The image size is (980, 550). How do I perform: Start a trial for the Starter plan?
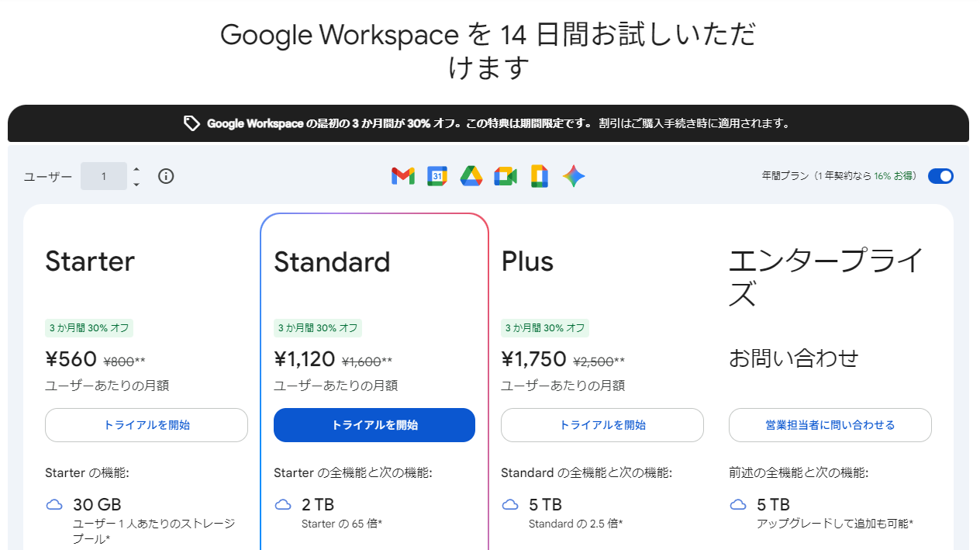146,425
